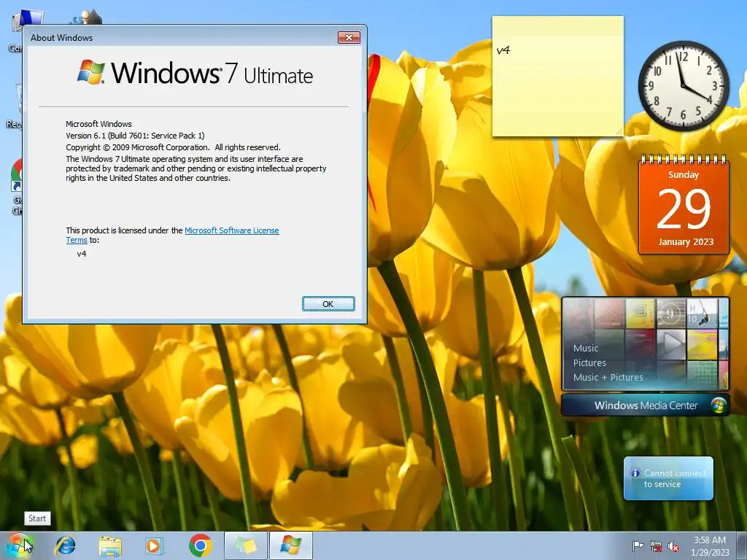Click the Windows flag logo in the dialog
The height and width of the screenshot is (560, 747).
point(91,72)
